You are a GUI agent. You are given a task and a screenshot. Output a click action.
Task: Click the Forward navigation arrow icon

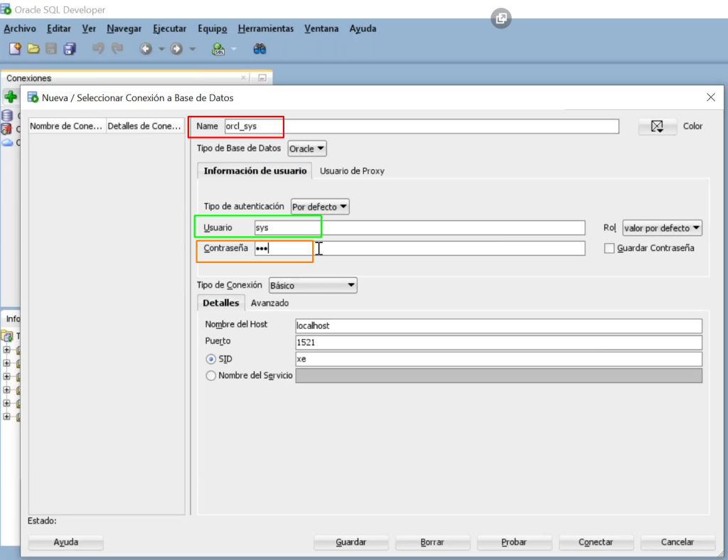[176, 49]
